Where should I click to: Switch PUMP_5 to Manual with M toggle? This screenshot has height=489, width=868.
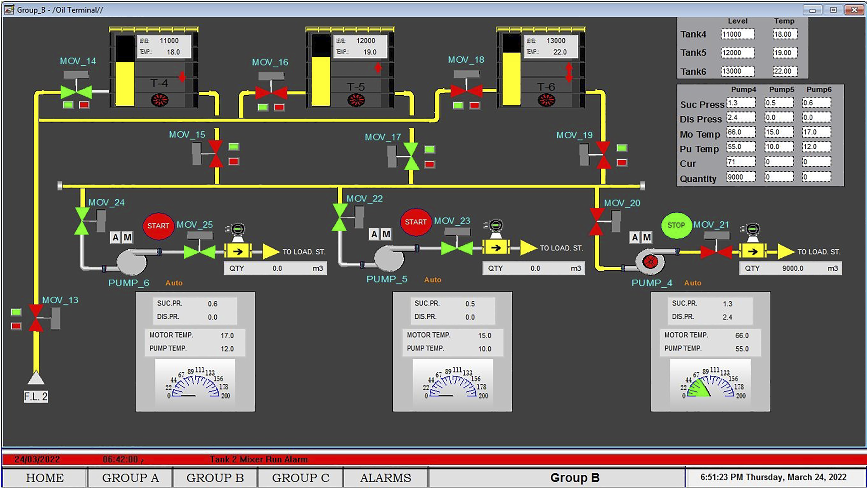(386, 234)
